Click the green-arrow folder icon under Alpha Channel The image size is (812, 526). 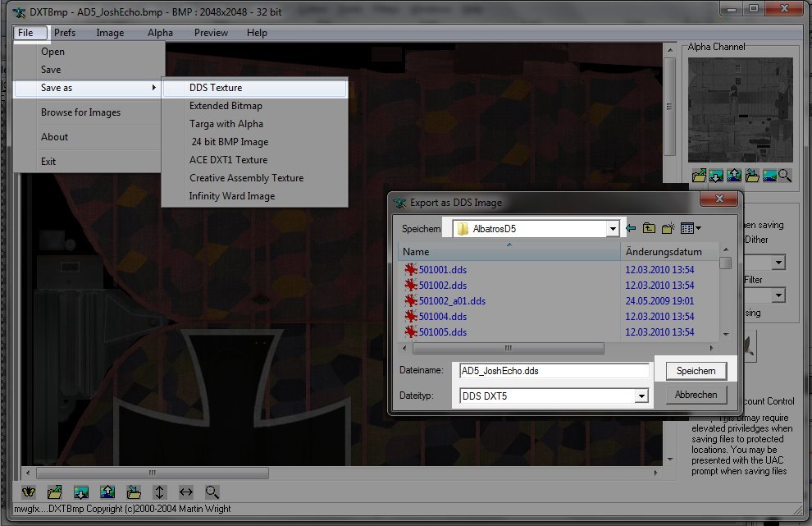[x=699, y=175]
